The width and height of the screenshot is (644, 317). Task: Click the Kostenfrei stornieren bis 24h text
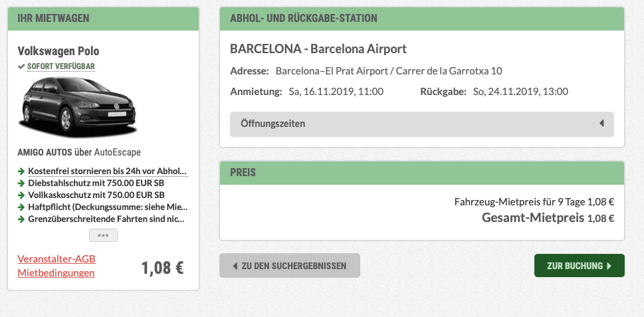point(108,171)
